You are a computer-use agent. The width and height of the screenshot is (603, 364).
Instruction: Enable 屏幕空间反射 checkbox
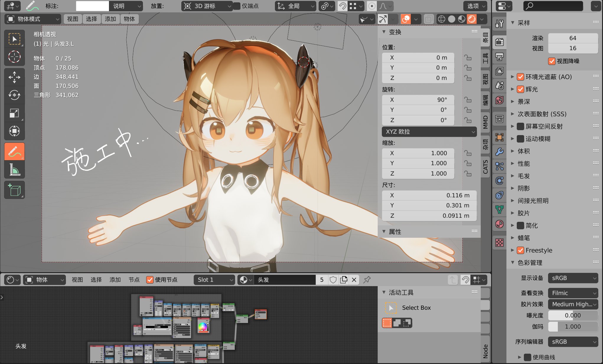[520, 127]
